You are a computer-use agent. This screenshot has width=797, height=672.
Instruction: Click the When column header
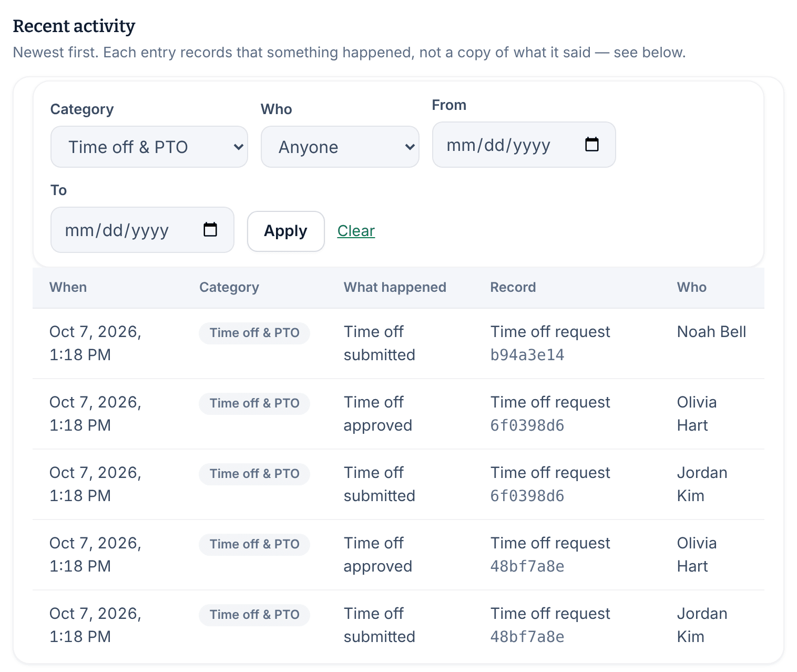coord(68,287)
